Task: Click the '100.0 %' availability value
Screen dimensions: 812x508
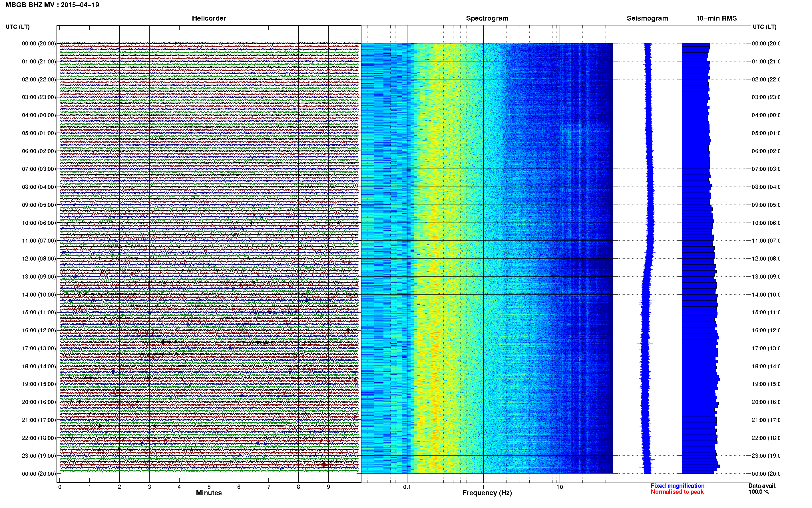Action: tap(759, 492)
